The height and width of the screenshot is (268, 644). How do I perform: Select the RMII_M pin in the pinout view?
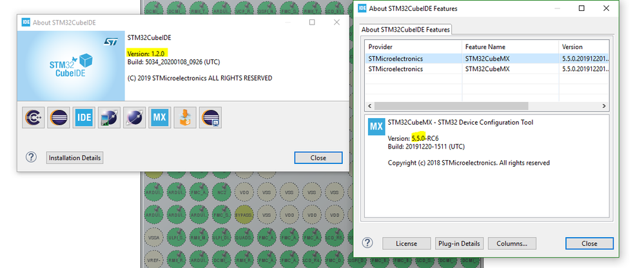pyautogui.click(x=199, y=238)
